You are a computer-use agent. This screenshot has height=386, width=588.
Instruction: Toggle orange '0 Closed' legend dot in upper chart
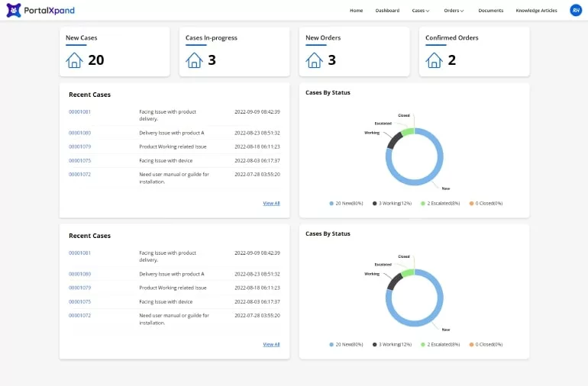coord(471,204)
